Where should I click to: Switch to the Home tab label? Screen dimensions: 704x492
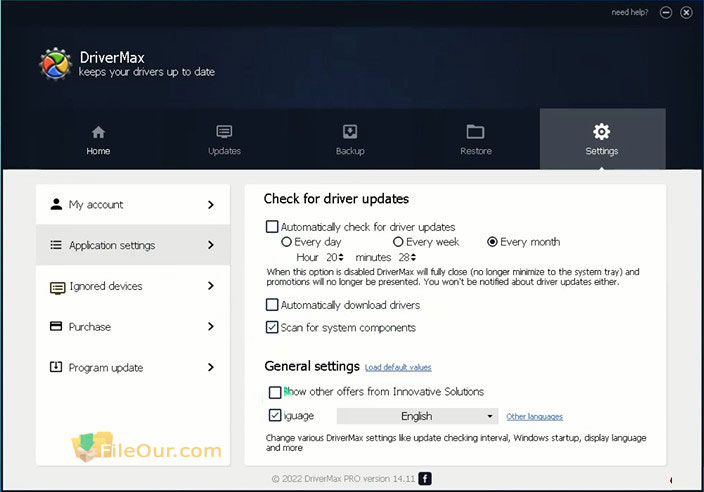pos(98,151)
